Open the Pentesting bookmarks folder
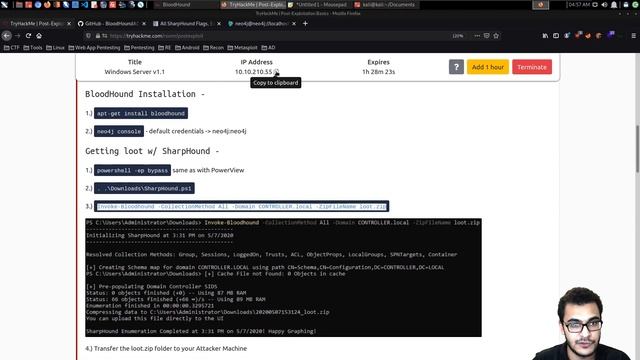The image size is (640, 360). (139, 48)
